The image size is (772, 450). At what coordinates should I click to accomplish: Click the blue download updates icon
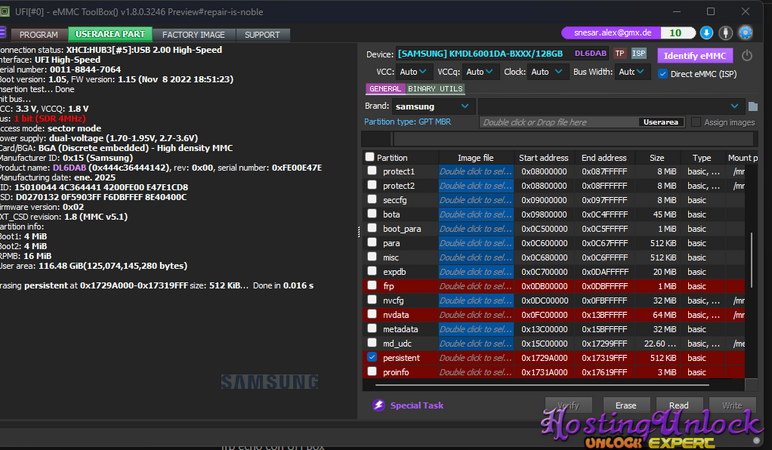[707, 33]
